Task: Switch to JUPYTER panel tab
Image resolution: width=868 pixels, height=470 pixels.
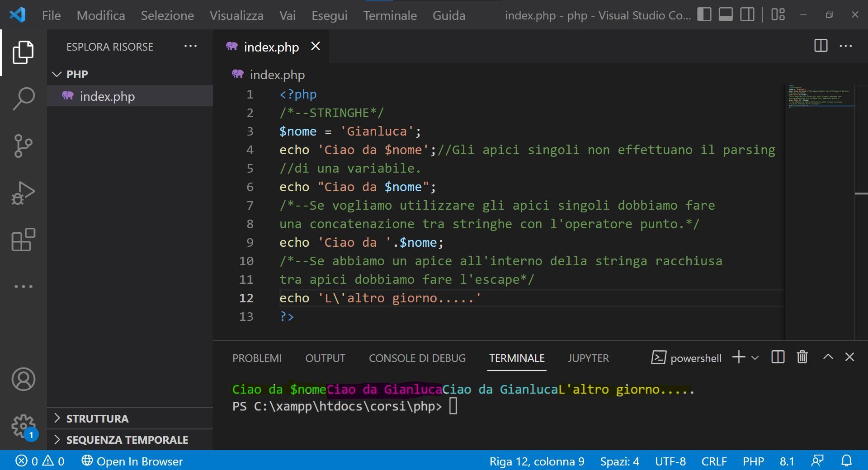Action: 588,358
